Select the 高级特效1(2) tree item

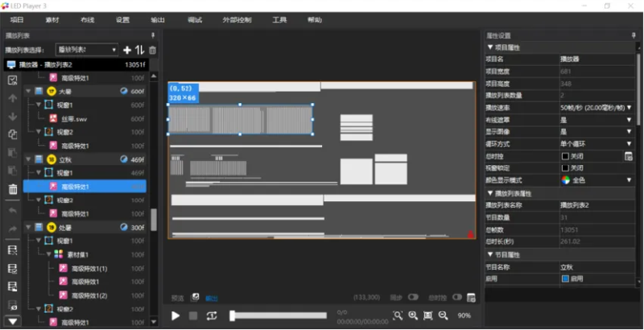coord(89,295)
